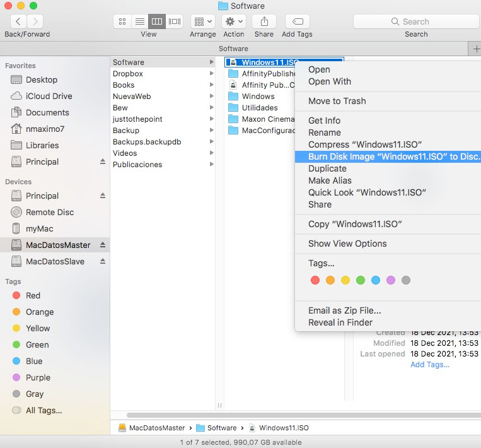Open iCloud Drive in sidebar
The image size is (481, 448).
tap(49, 96)
